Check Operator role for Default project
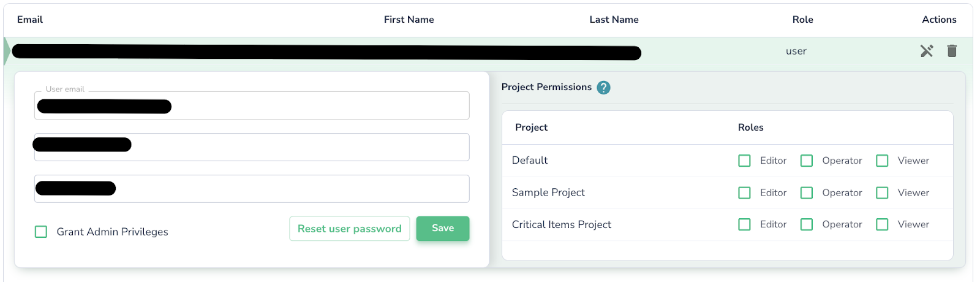The height and width of the screenshot is (282, 980). 807,161
